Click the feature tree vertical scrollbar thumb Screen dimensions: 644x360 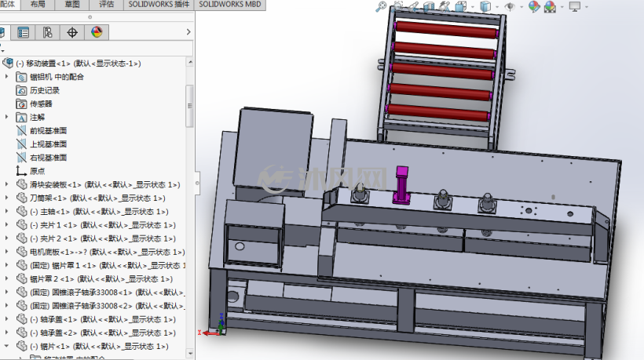(190, 106)
